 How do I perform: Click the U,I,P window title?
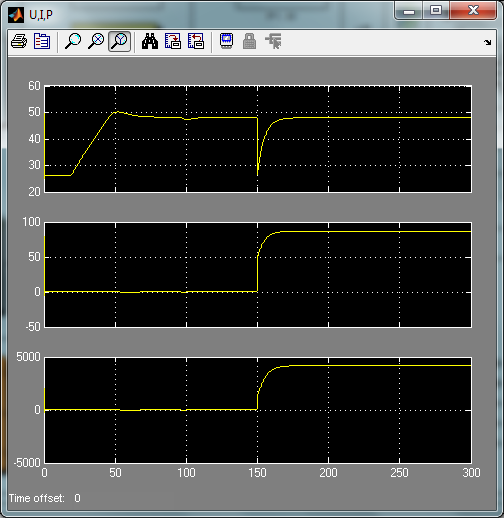[41, 15]
